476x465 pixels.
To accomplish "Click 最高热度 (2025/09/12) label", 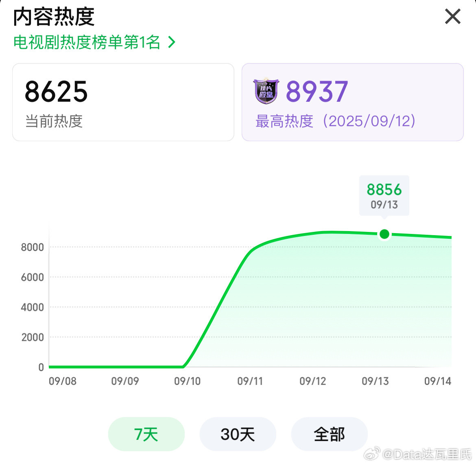I will (x=336, y=121).
